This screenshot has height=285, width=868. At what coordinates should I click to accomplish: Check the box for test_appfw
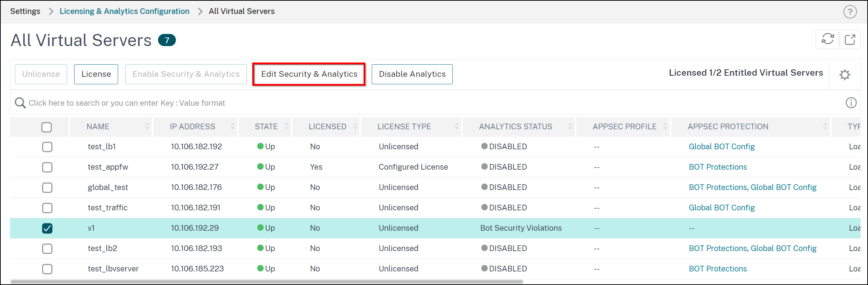[47, 167]
